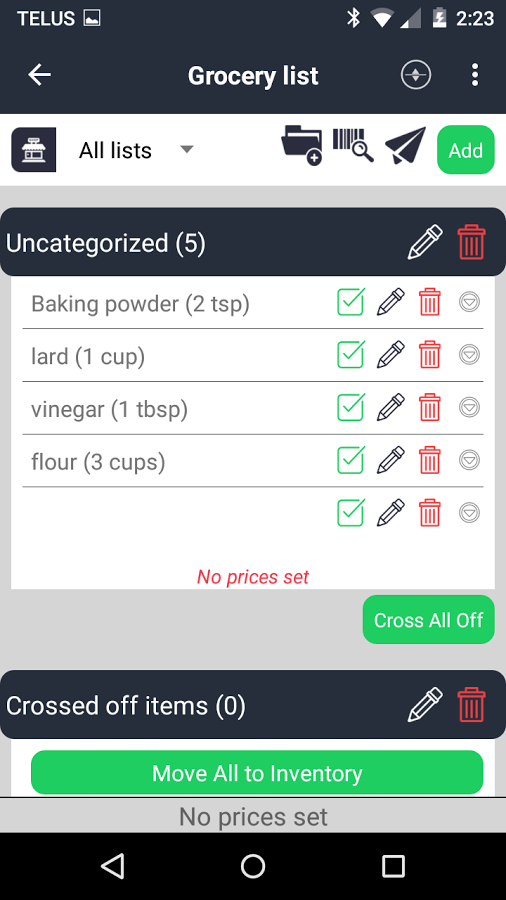Click the green Add button
506x900 pixels.
(466, 150)
